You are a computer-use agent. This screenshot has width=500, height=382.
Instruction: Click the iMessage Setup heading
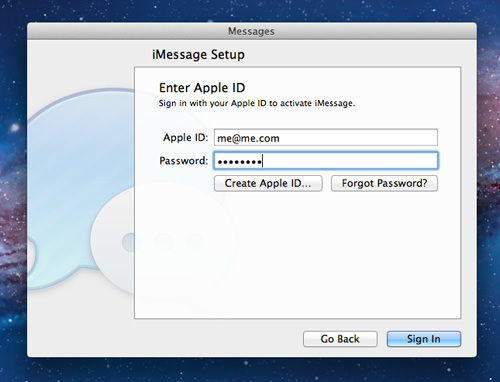198,54
